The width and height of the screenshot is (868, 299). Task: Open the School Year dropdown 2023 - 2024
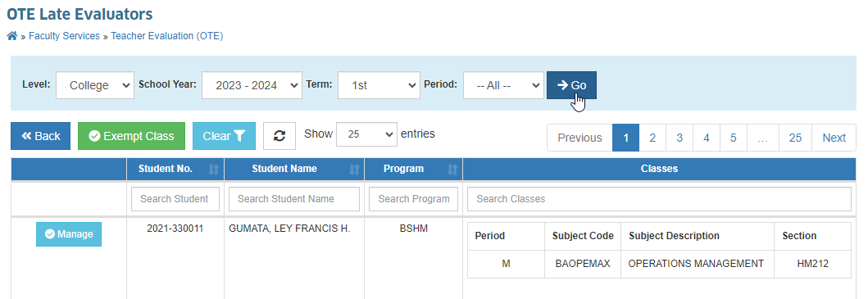[252, 85]
